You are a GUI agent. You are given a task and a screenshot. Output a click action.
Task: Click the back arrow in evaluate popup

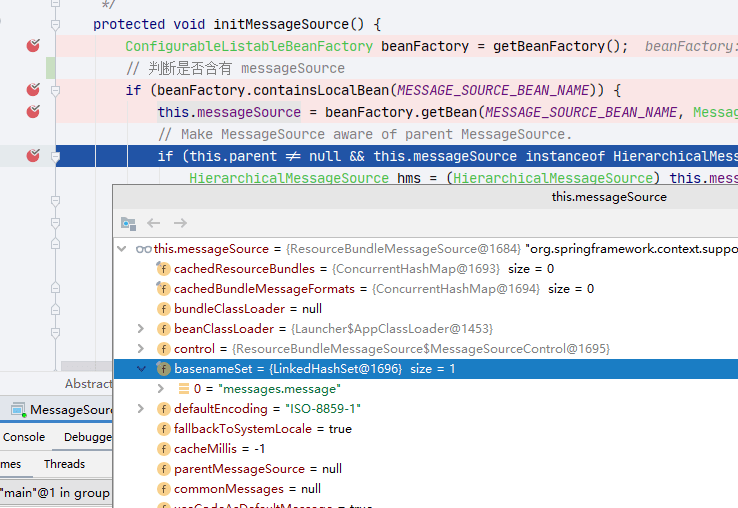tap(153, 223)
